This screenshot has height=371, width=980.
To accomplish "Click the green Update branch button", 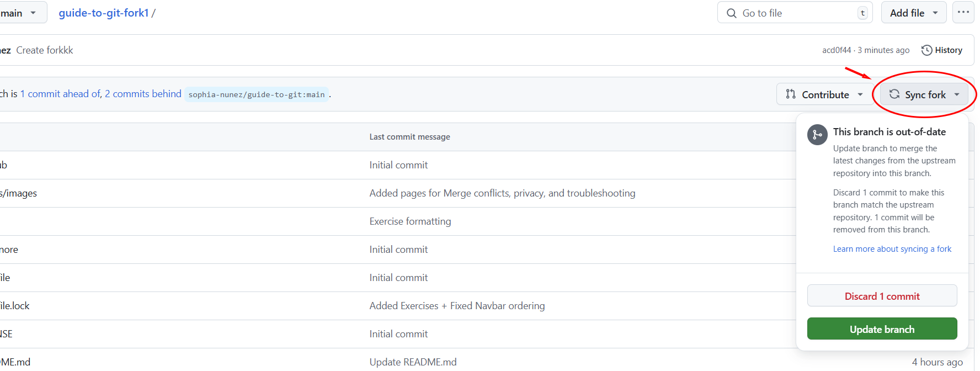I will (x=882, y=329).
